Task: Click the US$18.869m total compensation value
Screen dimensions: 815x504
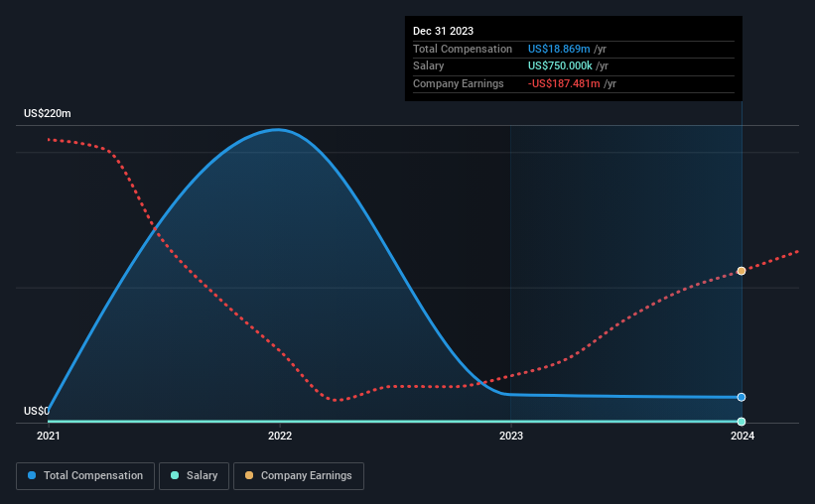Action: pyautogui.click(x=559, y=49)
